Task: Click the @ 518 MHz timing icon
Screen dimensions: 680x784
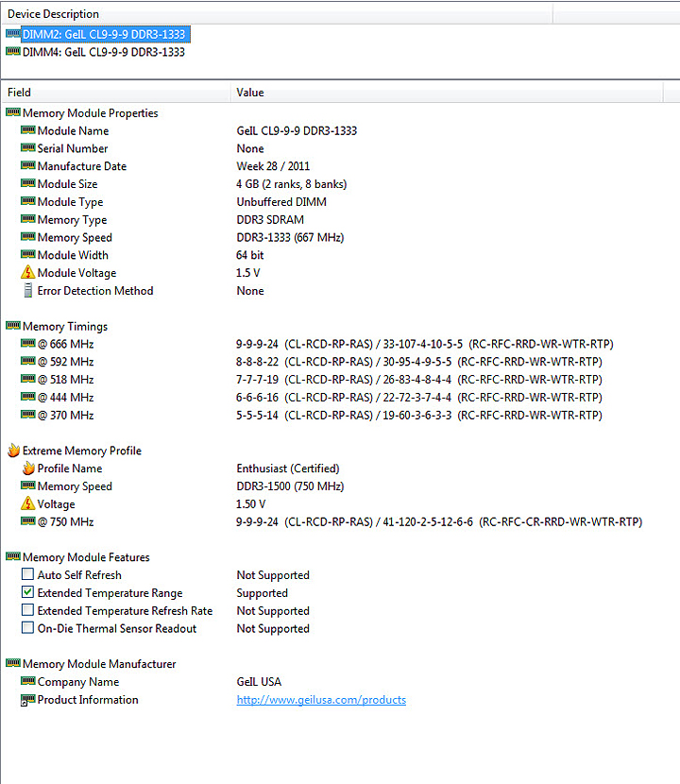Action: pyautogui.click(x=28, y=379)
